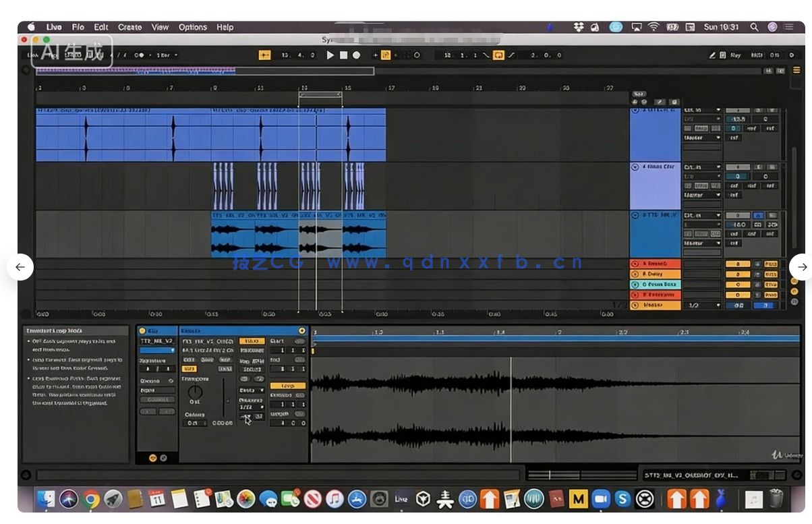Open the quantization dropdown on the Master track
The height and width of the screenshot is (524, 812).
[x=703, y=305]
